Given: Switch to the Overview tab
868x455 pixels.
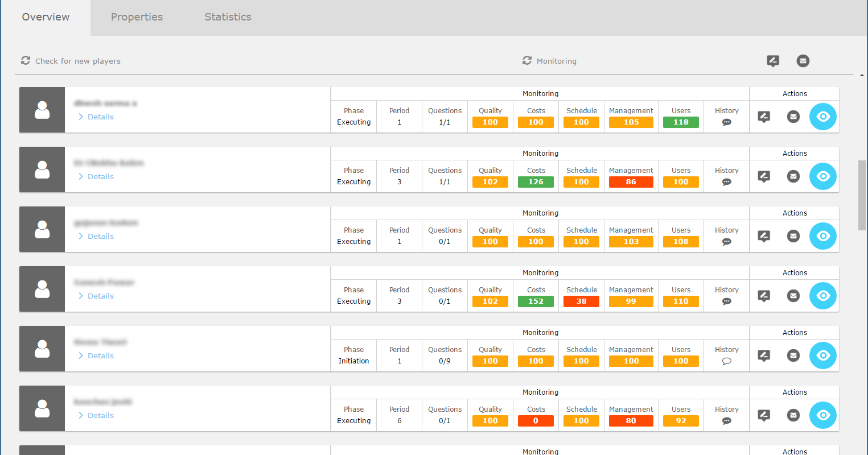Looking at the screenshot, I should 46,17.
